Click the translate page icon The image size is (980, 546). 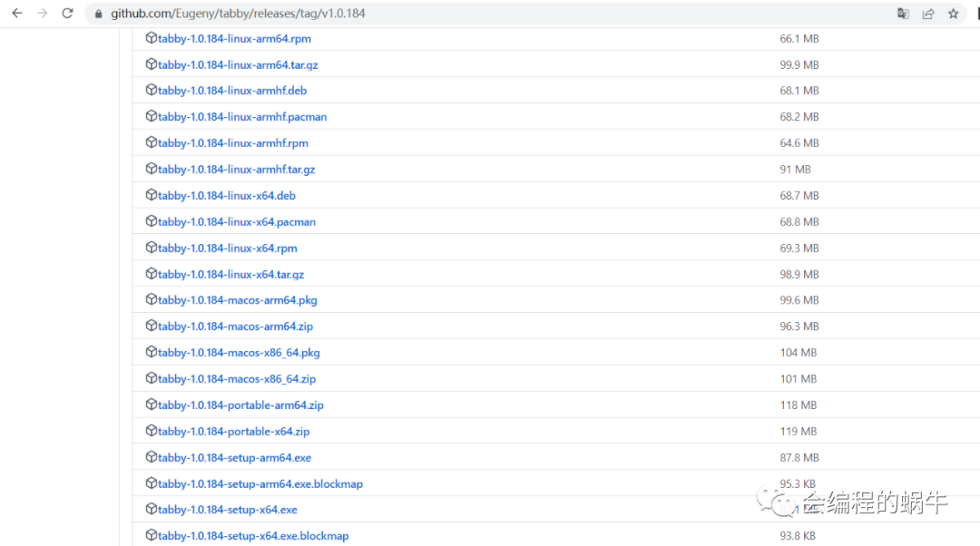tap(903, 13)
